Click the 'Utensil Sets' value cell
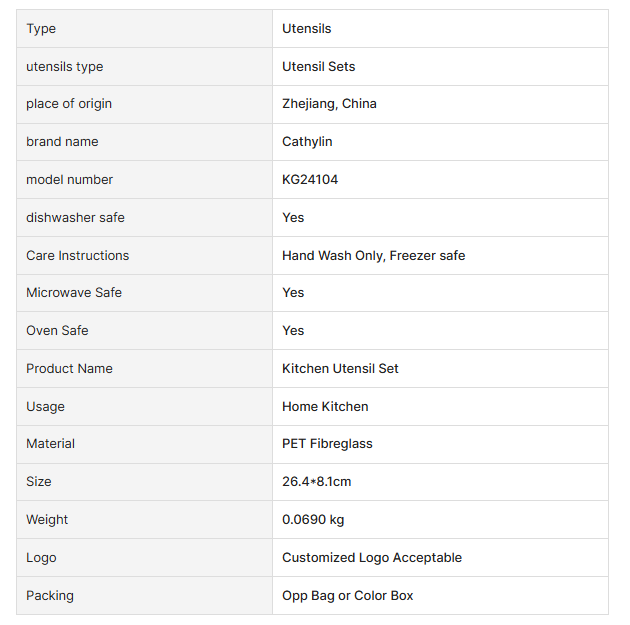 coord(318,67)
